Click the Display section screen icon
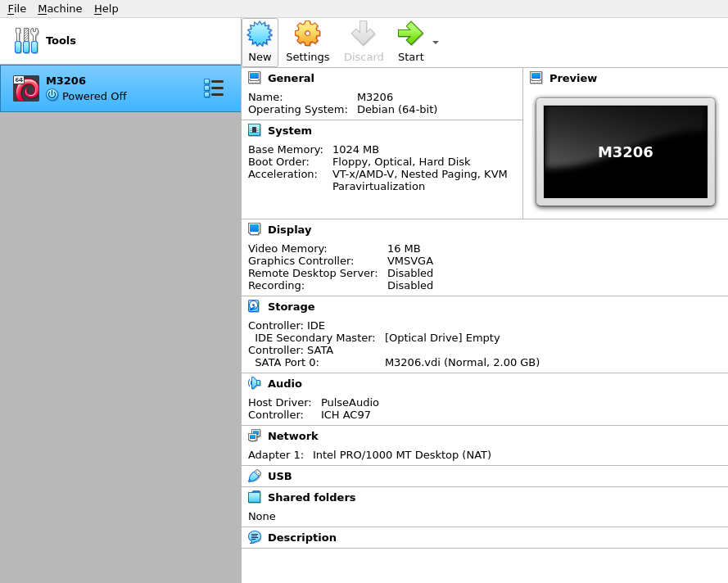728x583 pixels. coord(255,229)
